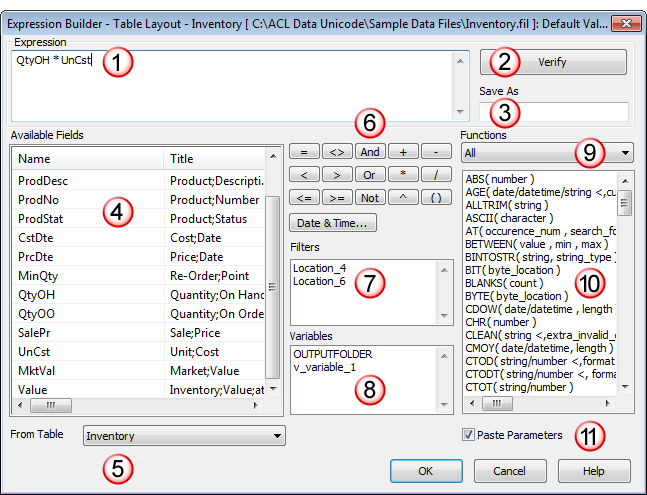The image size is (647, 495).
Task: Click the not-equal operator button
Action: tap(336, 152)
